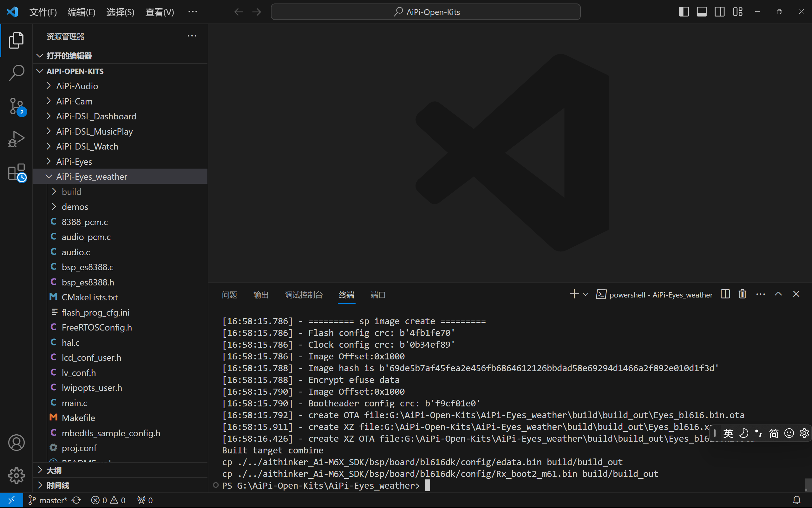This screenshot has height=508, width=812.
Task: Open Explorer more actions ellipsis
Action: click(192, 36)
